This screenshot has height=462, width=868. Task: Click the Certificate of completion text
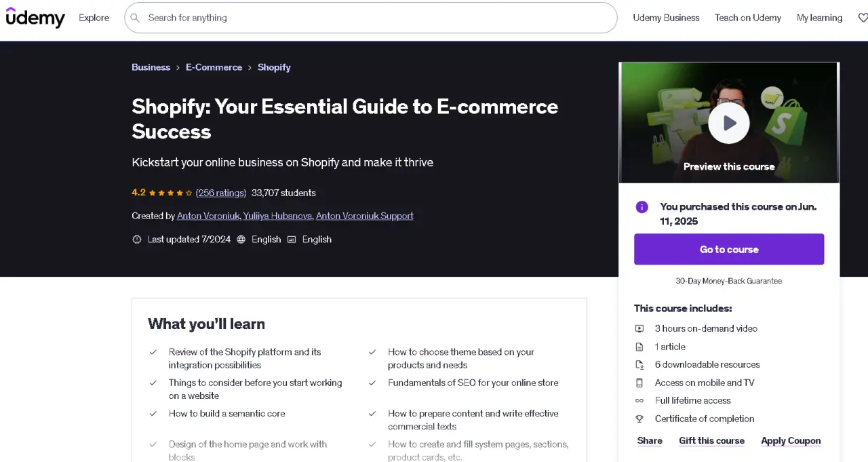pyautogui.click(x=705, y=419)
